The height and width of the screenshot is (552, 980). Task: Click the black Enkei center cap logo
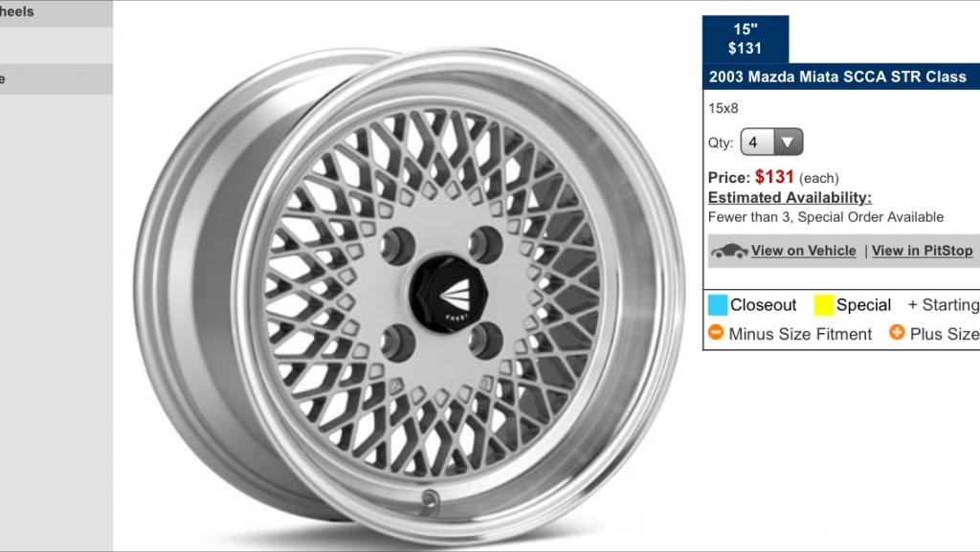click(450, 293)
